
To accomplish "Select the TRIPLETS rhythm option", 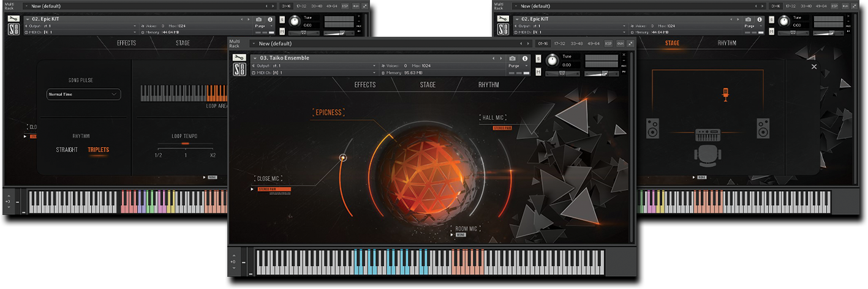I will [x=98, y=149].
